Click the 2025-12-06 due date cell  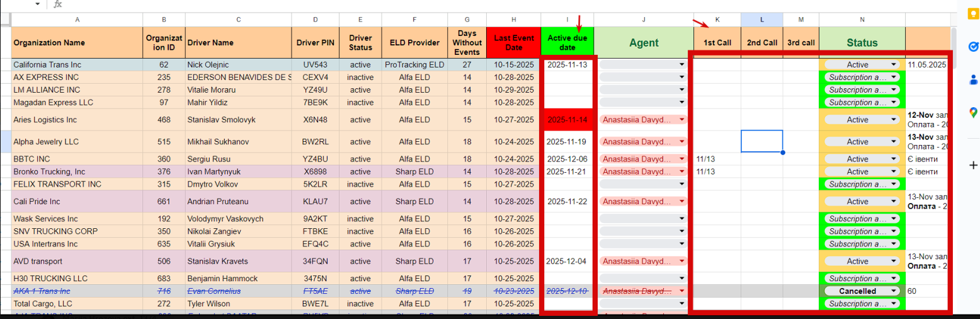click(567, 159)
